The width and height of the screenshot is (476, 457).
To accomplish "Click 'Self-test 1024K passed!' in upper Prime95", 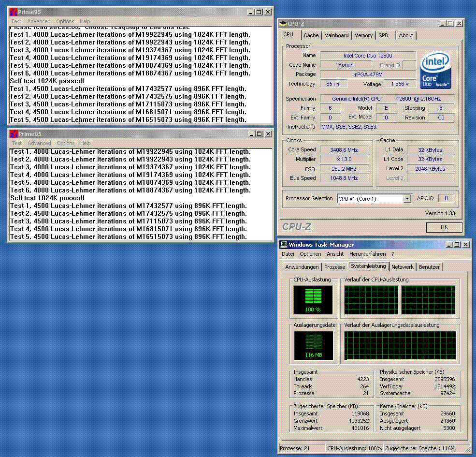I will 47,81.
